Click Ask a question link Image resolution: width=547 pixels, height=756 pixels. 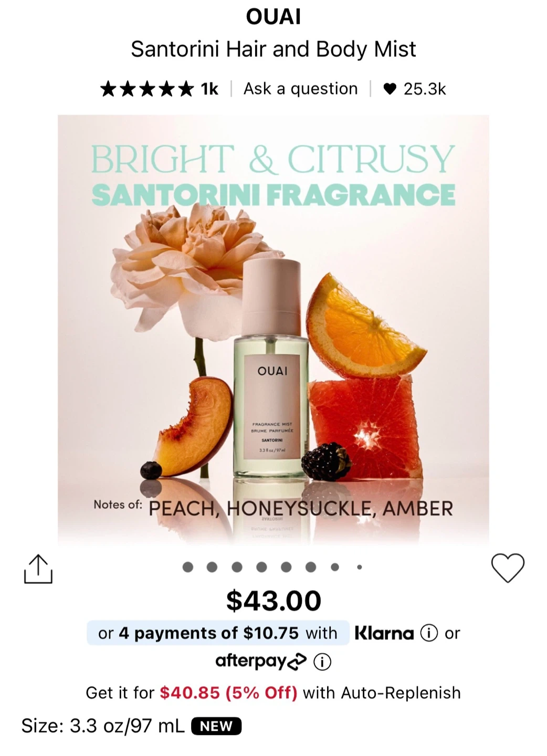(300, 89)
